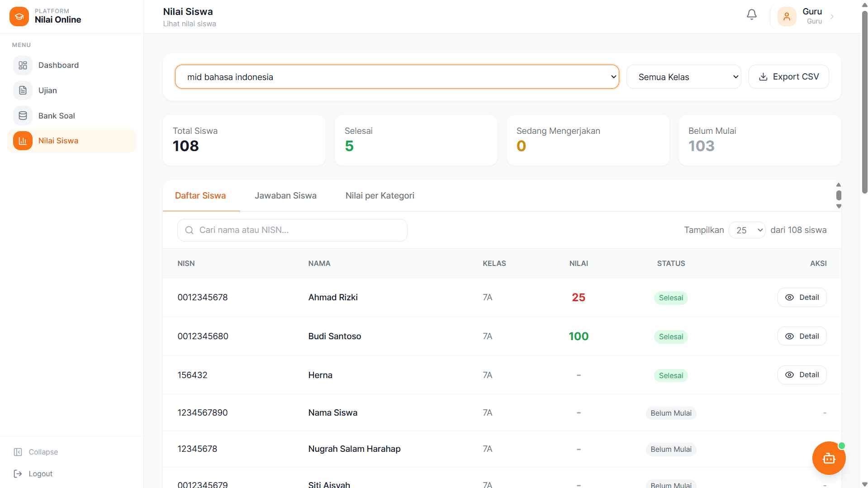
Task: Focus the Cari nama atau NISN search field
Action: tap(292, 230)
